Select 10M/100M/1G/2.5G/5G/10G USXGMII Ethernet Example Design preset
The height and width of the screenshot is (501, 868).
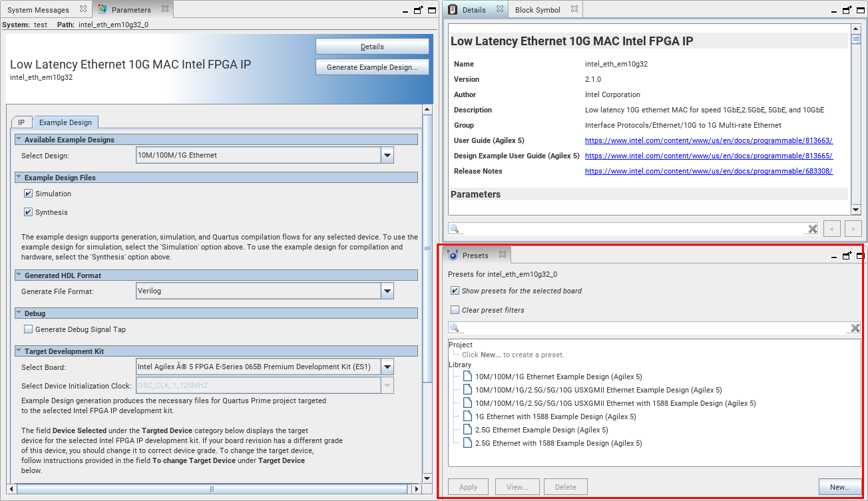pos(598,390)
